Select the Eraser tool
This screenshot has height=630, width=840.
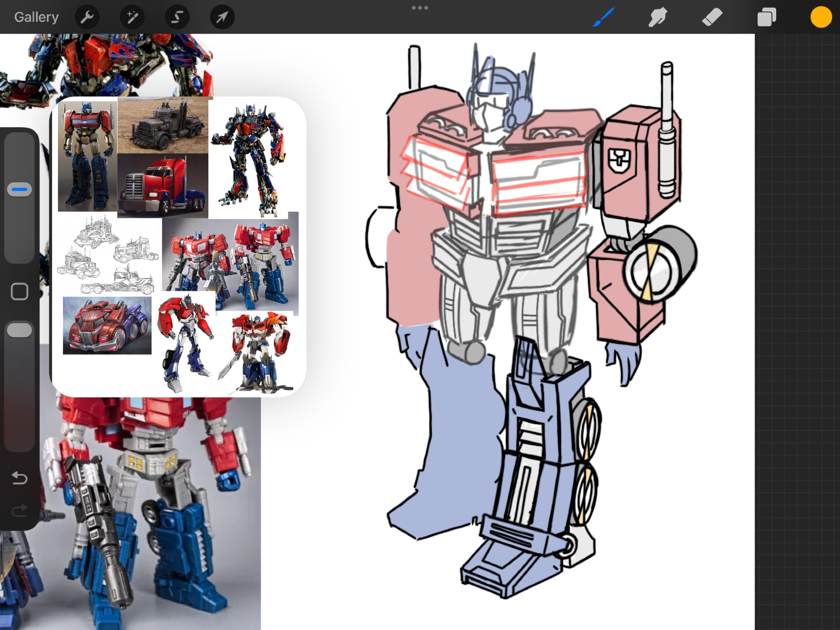click(712, 17)
